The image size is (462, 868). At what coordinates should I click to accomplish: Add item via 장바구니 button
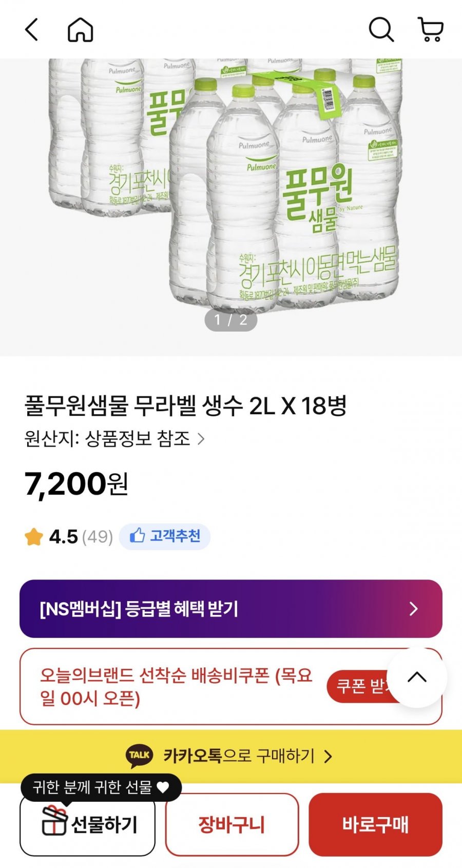(x=232, y=825)
